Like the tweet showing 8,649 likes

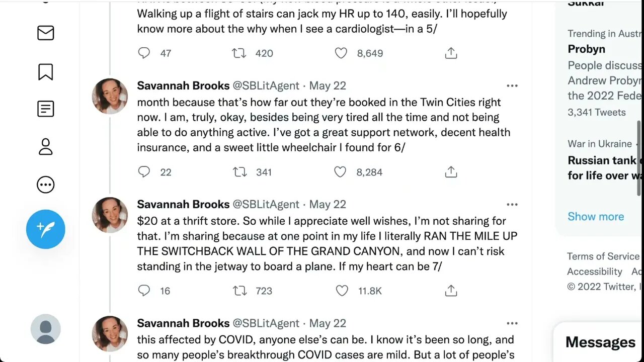pyautogui.click(x=341, y=53)
